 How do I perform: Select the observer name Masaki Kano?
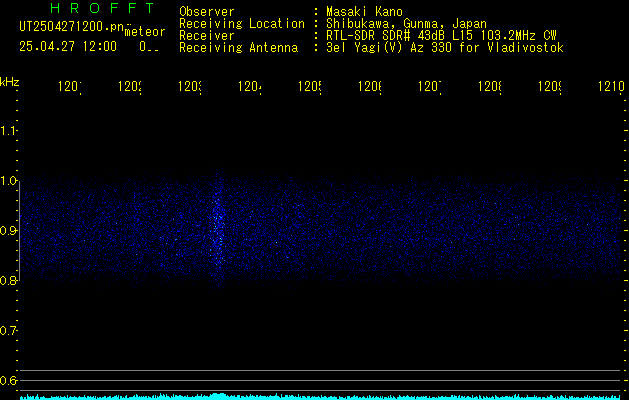(364, 12)
